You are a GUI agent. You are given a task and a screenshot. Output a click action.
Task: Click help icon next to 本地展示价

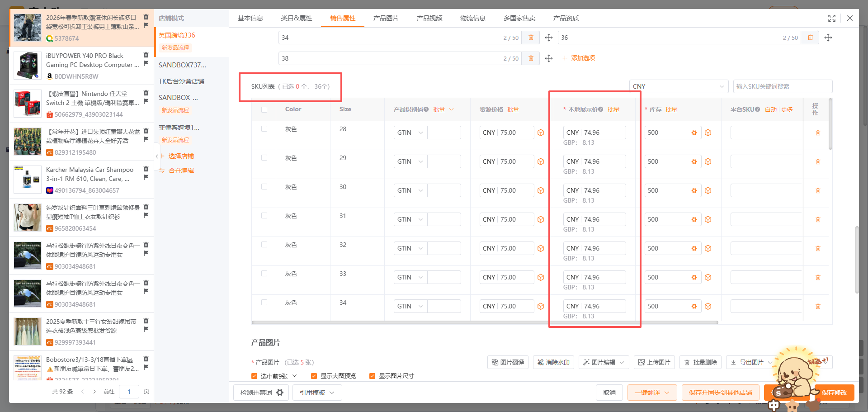pyautogui.click(x=601, y=109)
